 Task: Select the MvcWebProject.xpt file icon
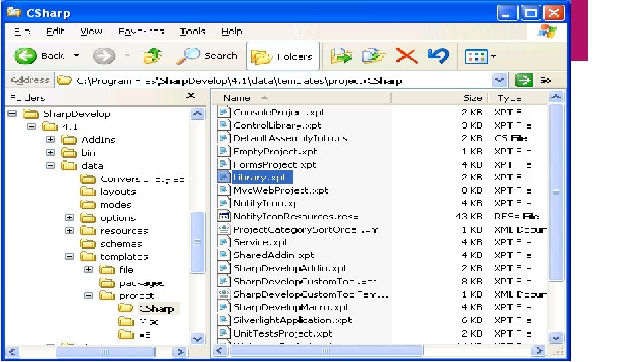coord(223,190)
